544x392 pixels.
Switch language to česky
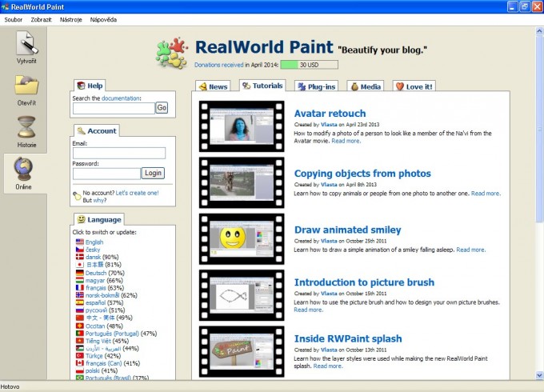93,250
